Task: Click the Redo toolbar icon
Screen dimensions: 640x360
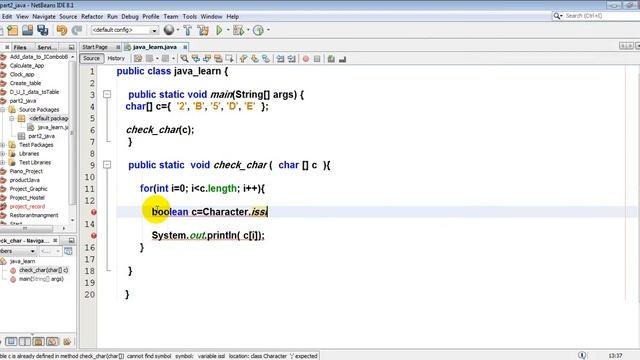Action: tap(77, 30)
